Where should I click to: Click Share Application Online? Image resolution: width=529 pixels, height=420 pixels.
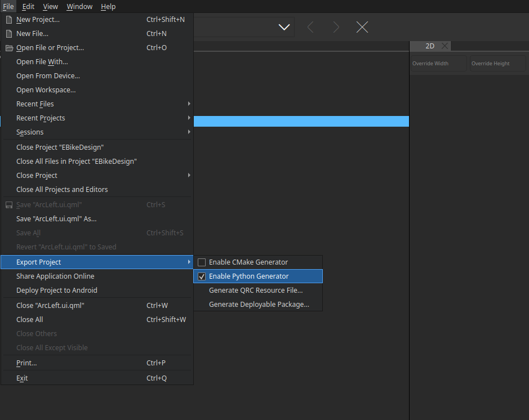[55, 276]
